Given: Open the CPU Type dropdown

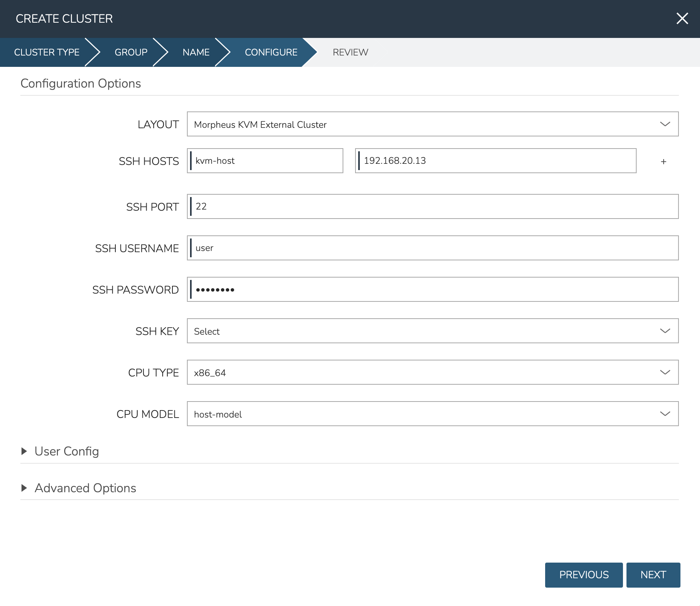Looking at the screenshot, I should click(433, 373).
